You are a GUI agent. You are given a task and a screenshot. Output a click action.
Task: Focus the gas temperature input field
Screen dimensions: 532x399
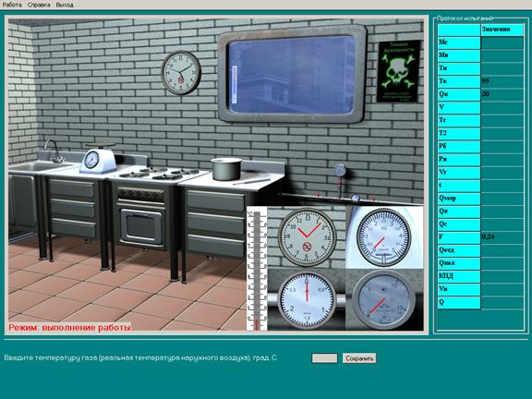[x=324, y=358]
